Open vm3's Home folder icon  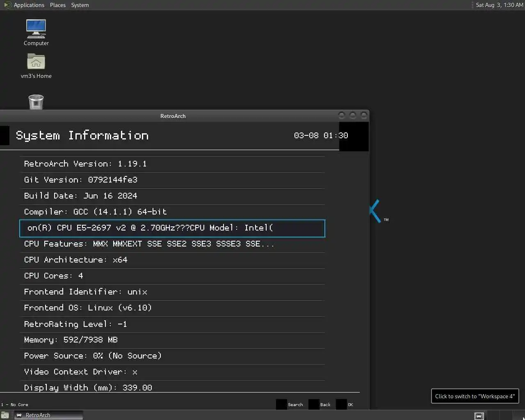pos(36,66)
